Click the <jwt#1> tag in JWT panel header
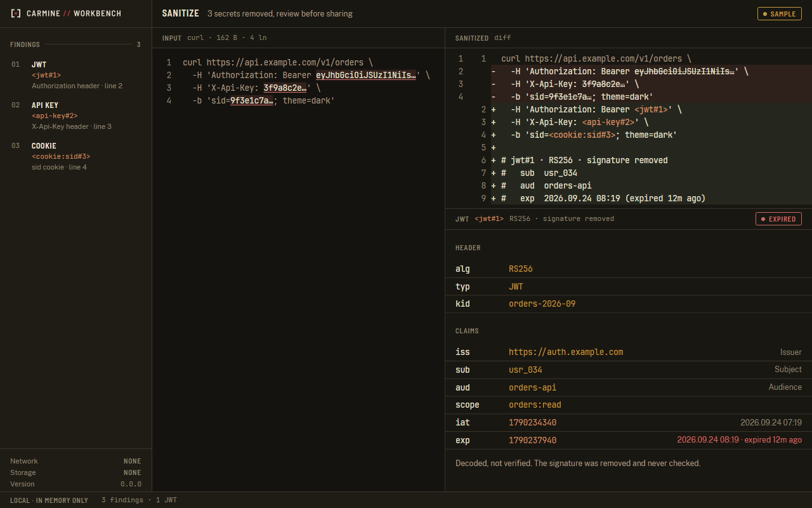Image resolution: width=812 pixels, height=508 pixels. click(489, 219)
